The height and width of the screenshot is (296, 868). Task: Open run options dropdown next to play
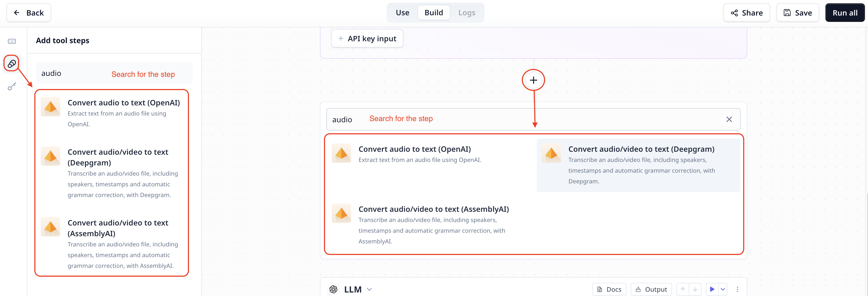click(723, 289)
